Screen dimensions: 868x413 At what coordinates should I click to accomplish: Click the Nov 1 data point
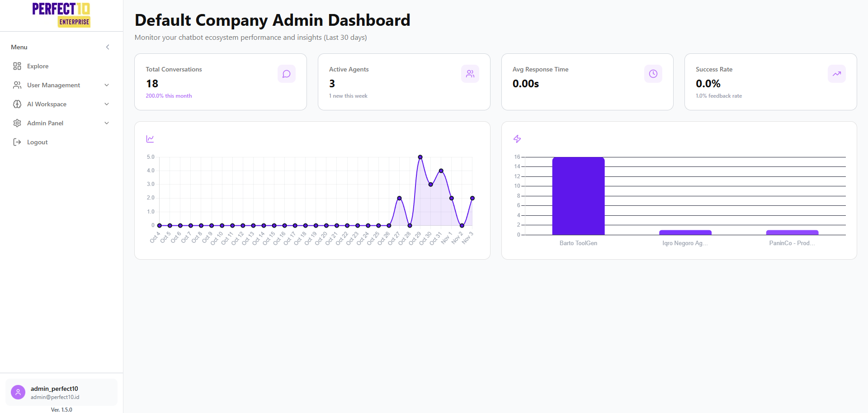coord(452,198)
